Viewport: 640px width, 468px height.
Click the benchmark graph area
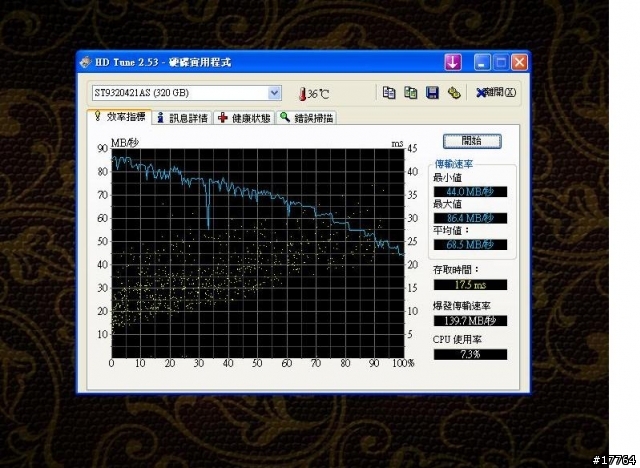tap(258, 253)
